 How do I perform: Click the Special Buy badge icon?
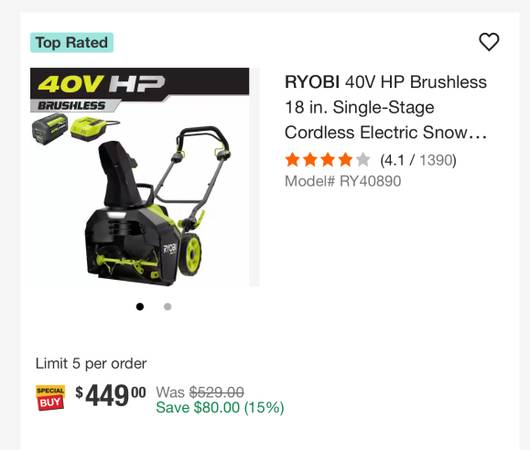(x=50, y=398)
